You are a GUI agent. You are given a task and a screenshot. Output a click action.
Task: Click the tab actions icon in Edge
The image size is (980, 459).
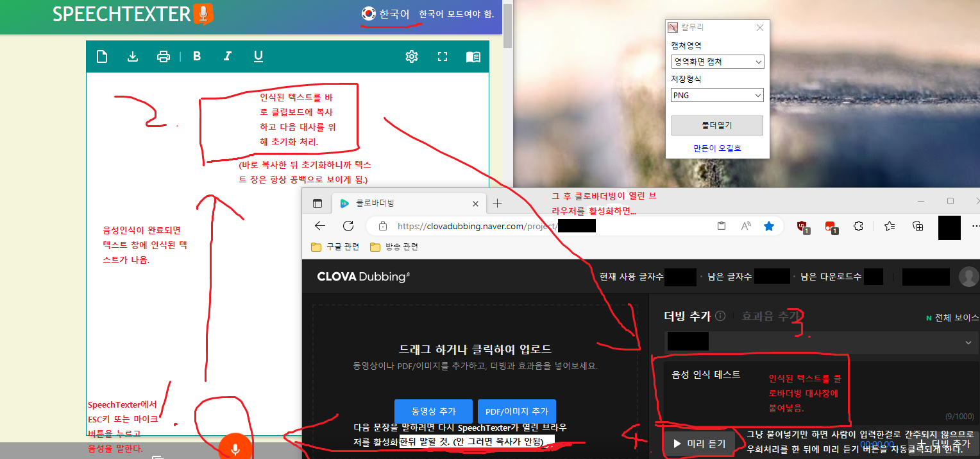tap(317, 204)
